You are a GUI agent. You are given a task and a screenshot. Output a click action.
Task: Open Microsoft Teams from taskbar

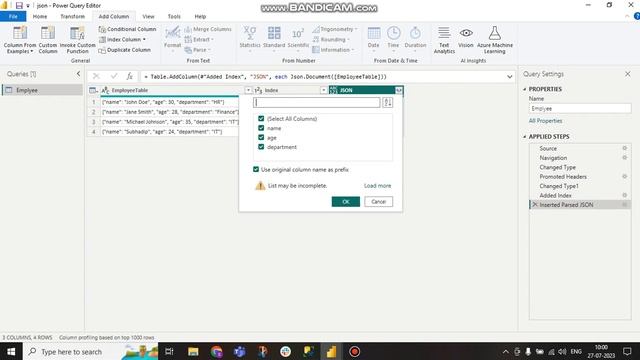pos(240,351)
